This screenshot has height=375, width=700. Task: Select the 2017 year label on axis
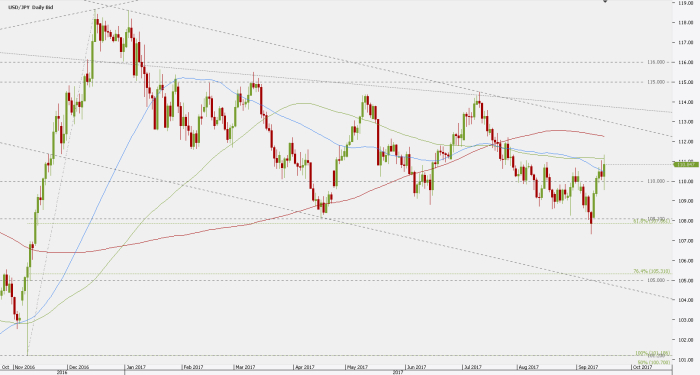pyautogui.click(x=398, y=372)
